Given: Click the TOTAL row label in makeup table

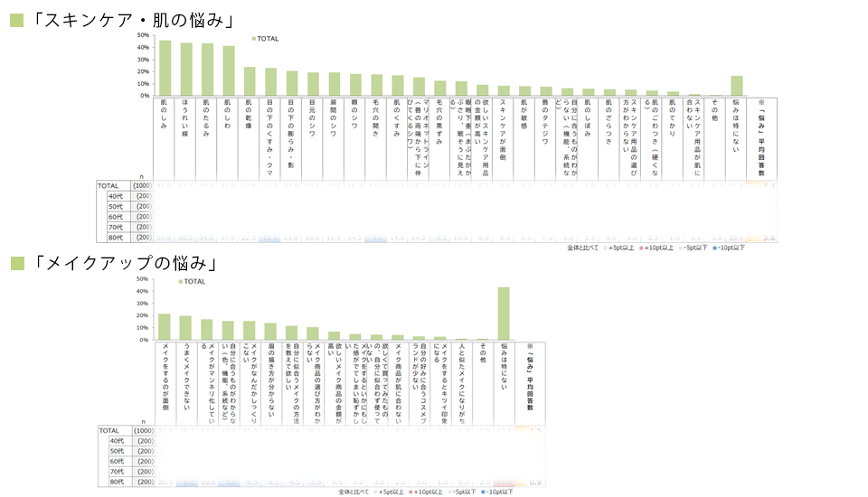Looking at the screenshot, I should (108, 430).
